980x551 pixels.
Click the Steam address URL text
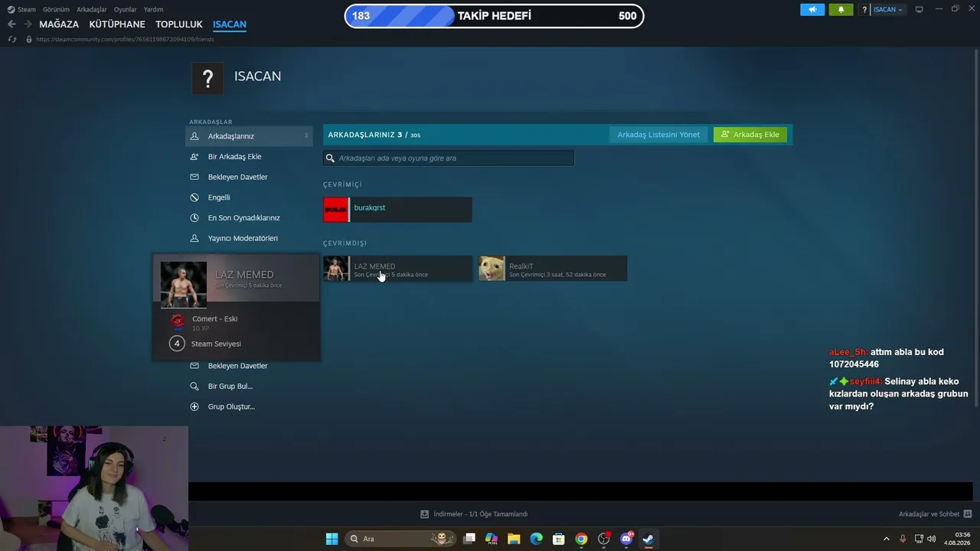[125, 39]
